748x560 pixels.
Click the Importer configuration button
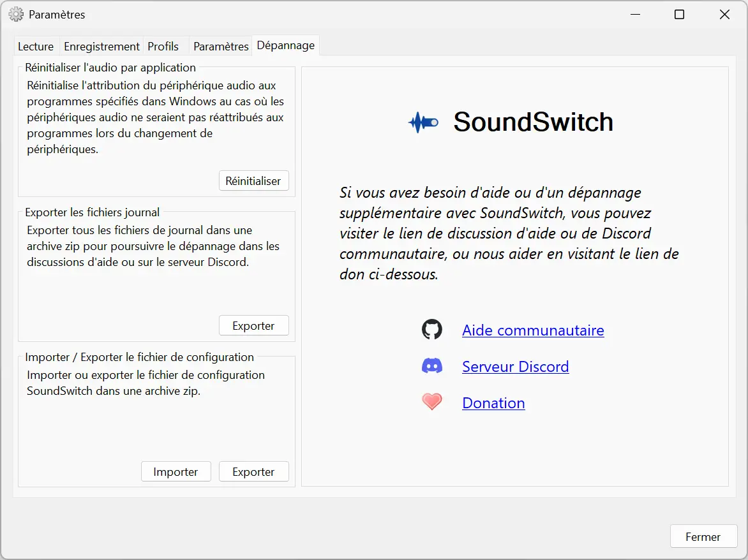pos(176,471)
